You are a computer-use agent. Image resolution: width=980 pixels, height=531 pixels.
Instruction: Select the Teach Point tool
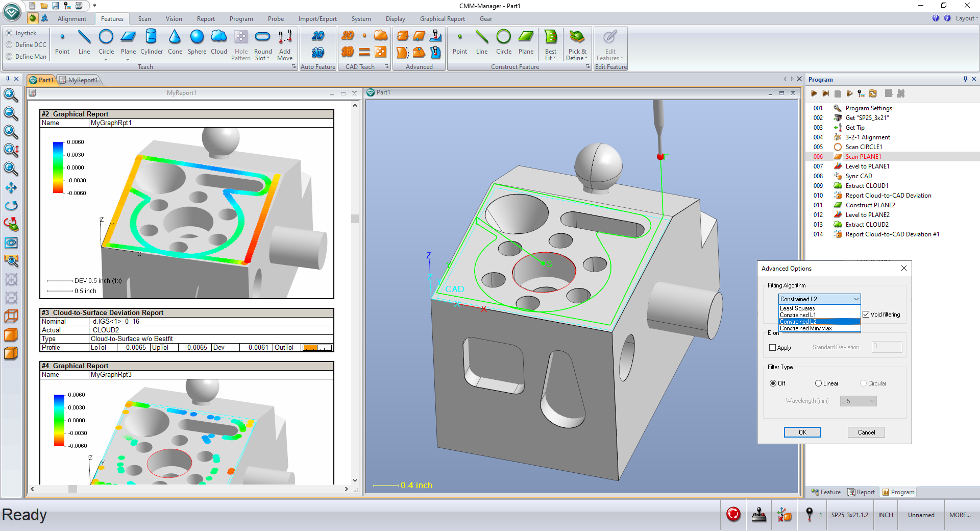[x=62, y=42]
